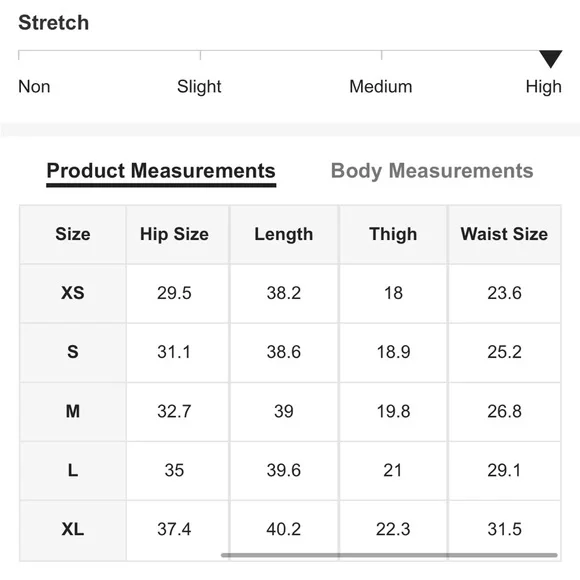Click the High stretch label

543,87
